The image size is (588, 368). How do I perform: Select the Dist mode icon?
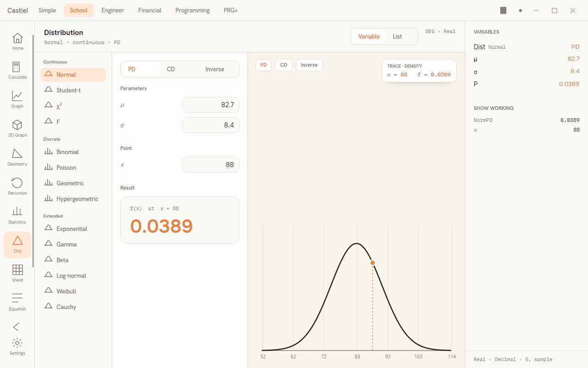click(17, 245)
